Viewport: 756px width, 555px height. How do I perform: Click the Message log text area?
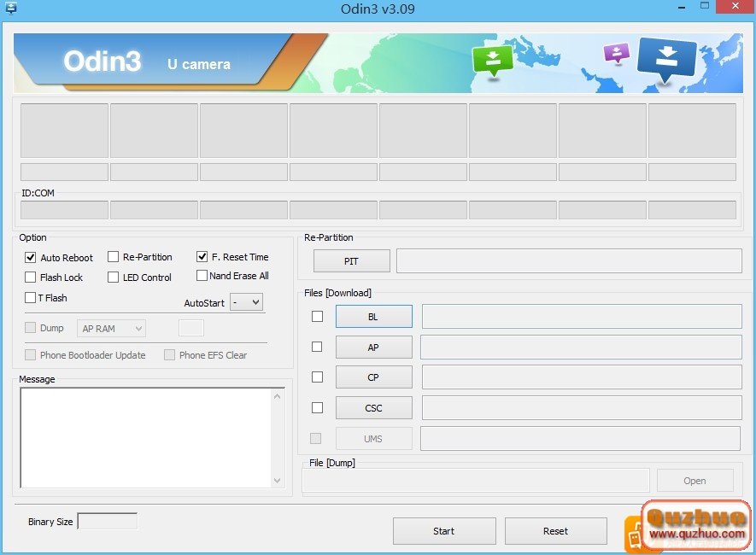(145, 437)
